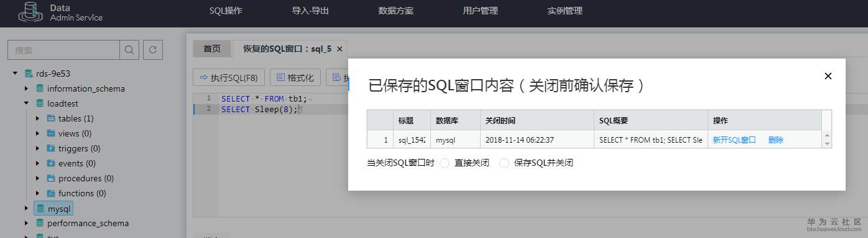Click the 格式化 button

pos(295,77)
